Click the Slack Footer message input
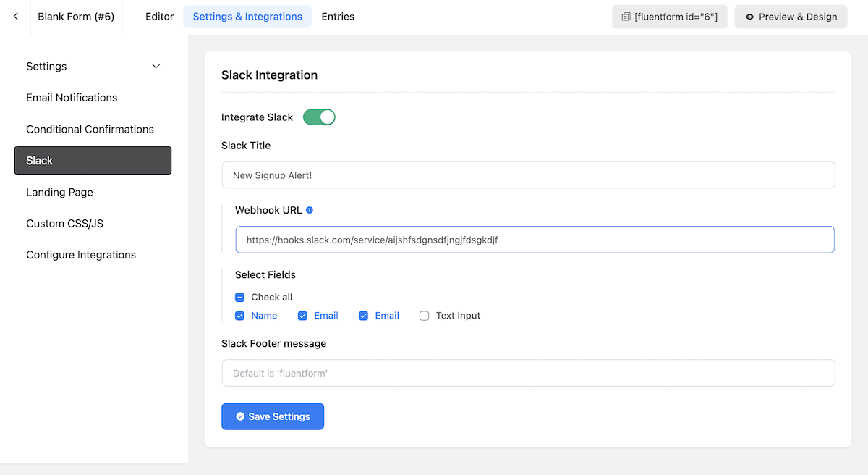 click(x=528, y=373)
